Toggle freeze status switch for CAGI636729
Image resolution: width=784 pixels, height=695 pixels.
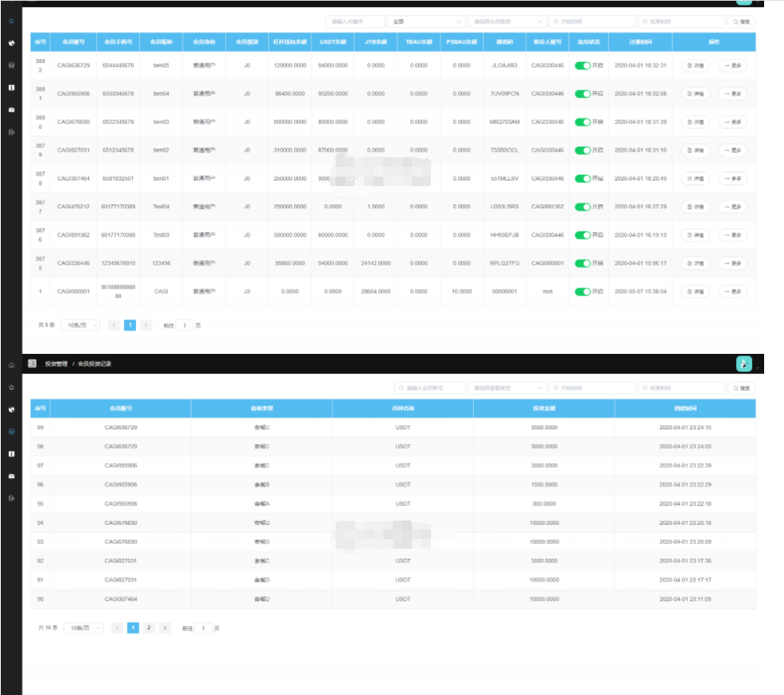coord(582,65)
